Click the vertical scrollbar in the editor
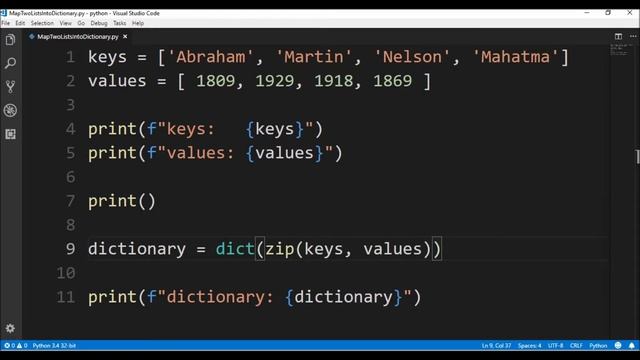This screenshot has width=640, height=360. tap(637, 156)
